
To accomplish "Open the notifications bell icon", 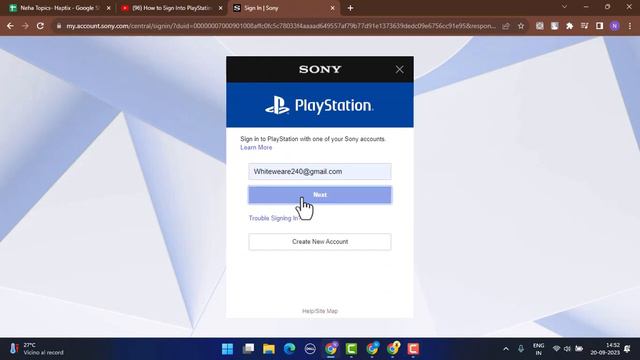I will coord(627,349).
